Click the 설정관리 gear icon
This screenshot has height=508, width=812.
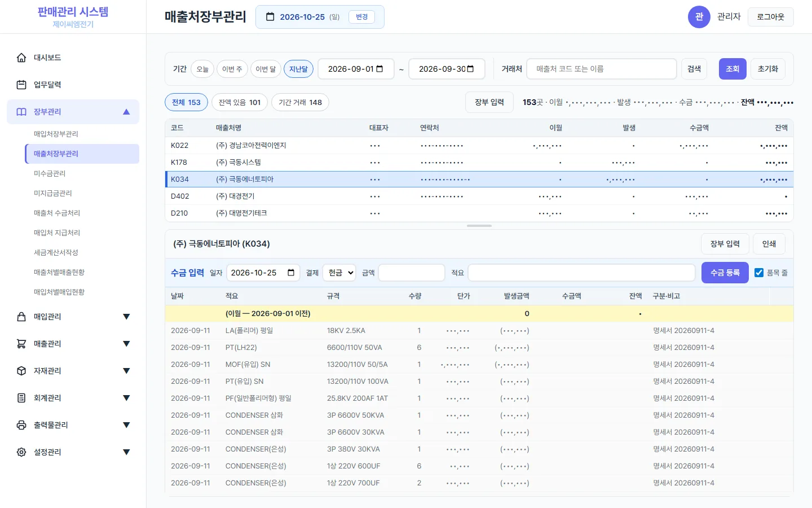pyautogui.click(x=21, y=452)
